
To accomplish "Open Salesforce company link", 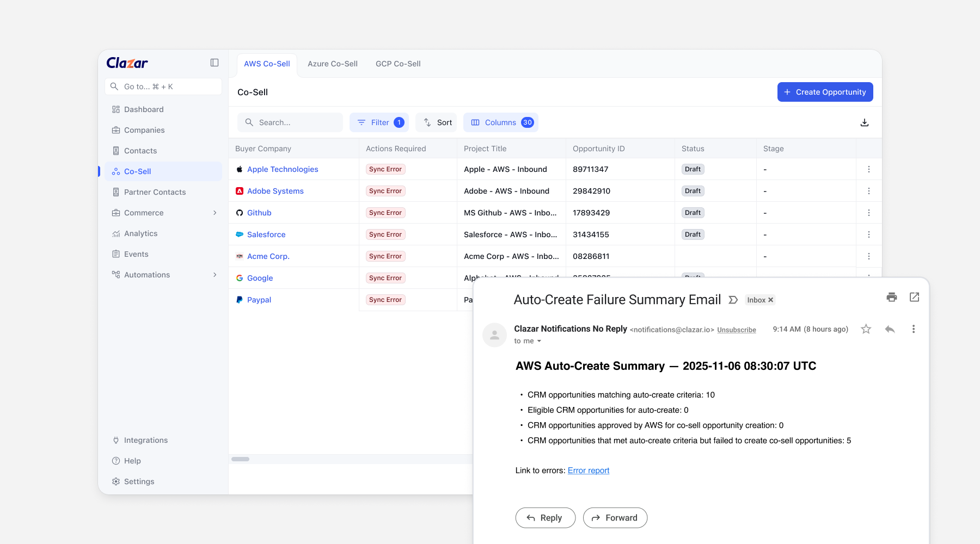I will tap(266, 234).
